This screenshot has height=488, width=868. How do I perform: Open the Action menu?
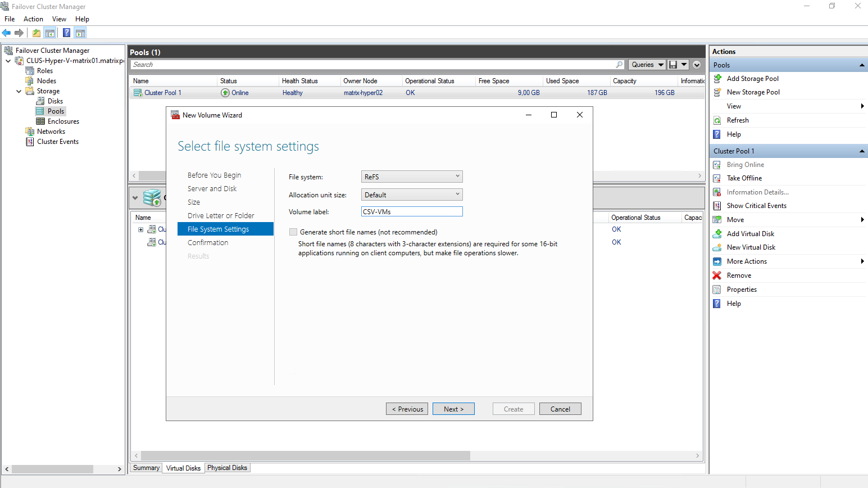coord(33,19)
